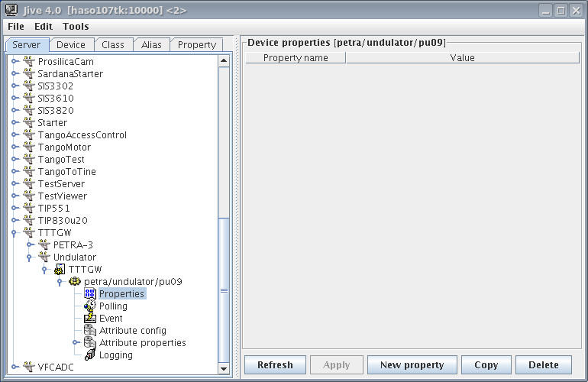Click the PETRA-3 instance icon

pos(44,244)
